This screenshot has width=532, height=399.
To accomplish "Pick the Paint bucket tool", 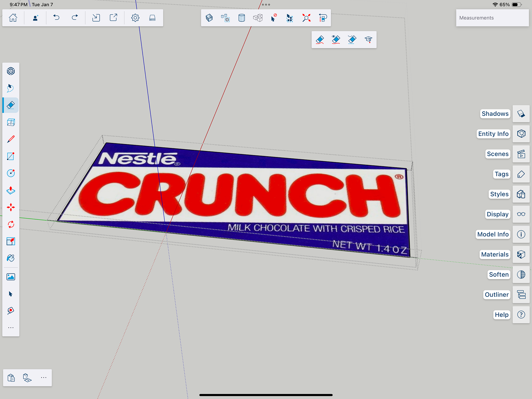I will [11, 258].
